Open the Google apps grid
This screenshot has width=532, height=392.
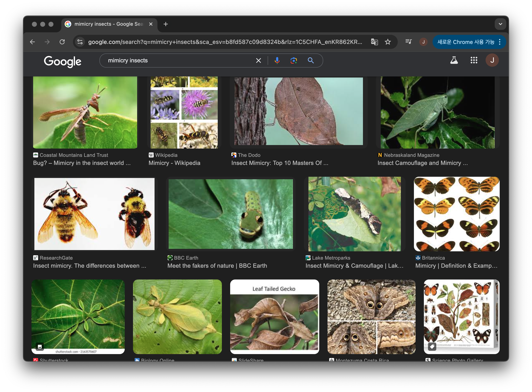tap(474, 60)
